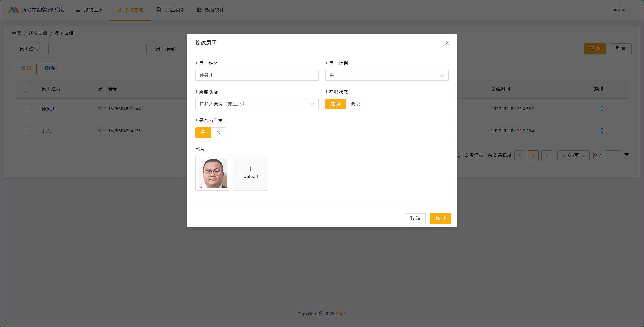
Task: Open the 所属药店 dropdown
Action: (257, 104)
